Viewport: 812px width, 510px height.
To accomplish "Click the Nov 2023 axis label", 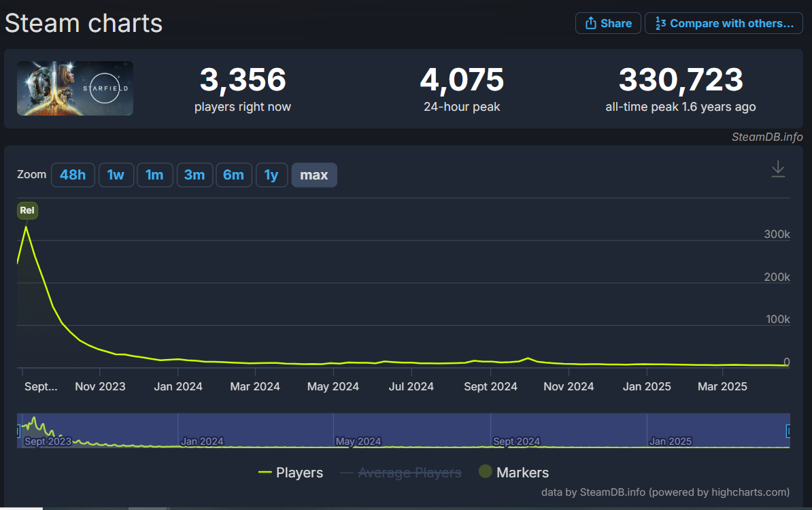I will pos(100,386).
